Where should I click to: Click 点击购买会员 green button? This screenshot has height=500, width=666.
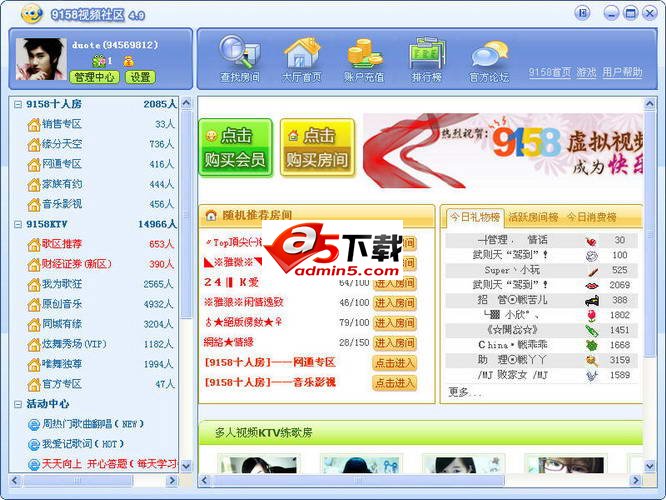[x=235, y=147]
